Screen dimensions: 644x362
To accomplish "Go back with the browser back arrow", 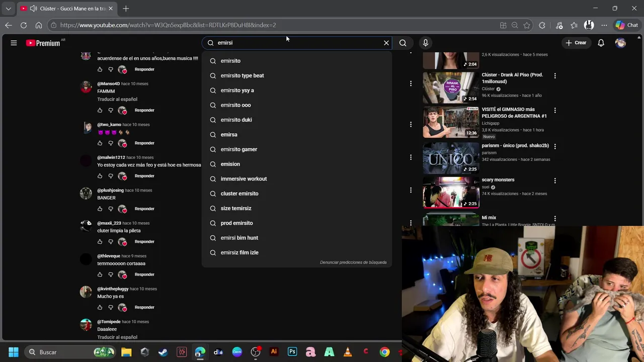I will [x=9, y=25].
